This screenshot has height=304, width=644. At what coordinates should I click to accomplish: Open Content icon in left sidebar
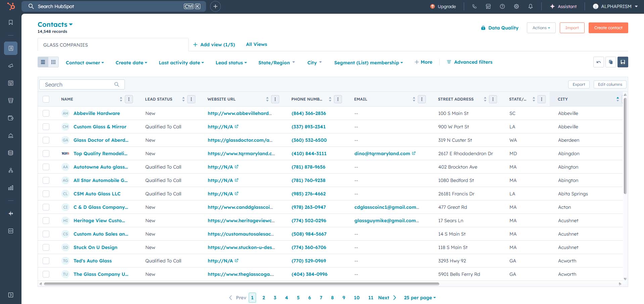click(11, 83)
